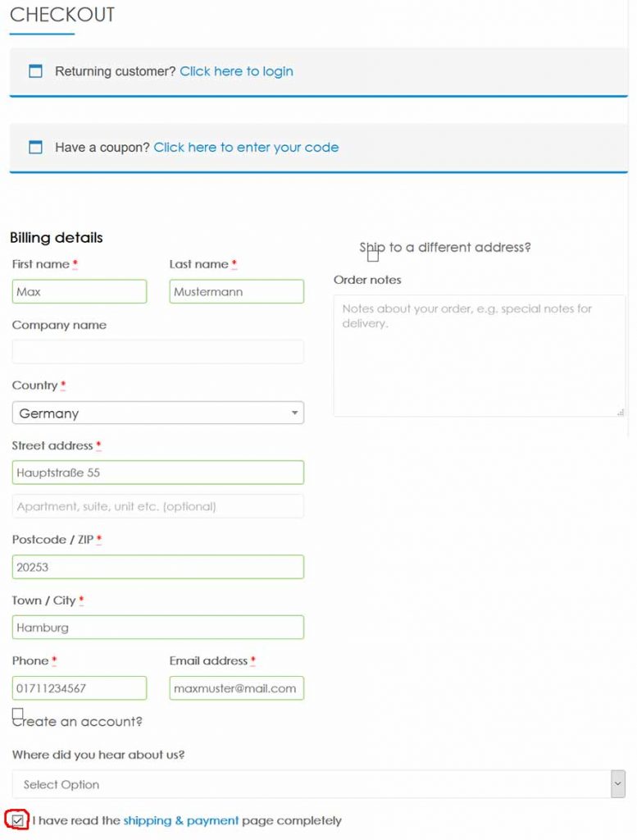Enable the Create an account checkbox
This screenshot has width=637, height=840.
tap(18, 714)
